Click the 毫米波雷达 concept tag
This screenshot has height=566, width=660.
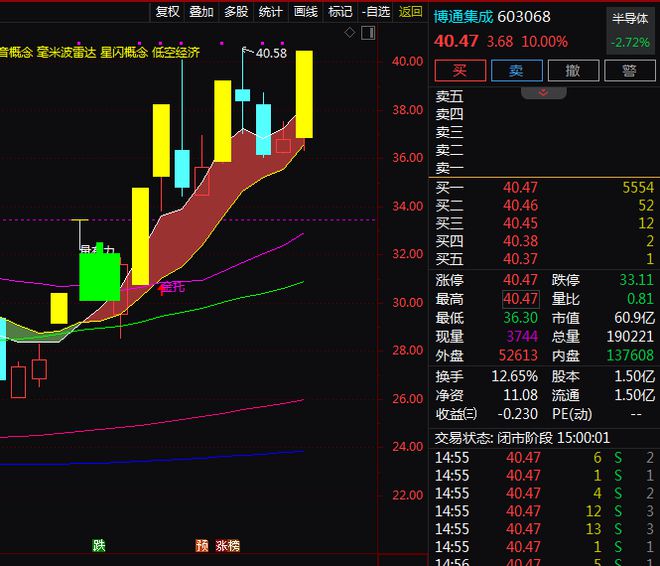pyautogui.click(x=67, y=53)
